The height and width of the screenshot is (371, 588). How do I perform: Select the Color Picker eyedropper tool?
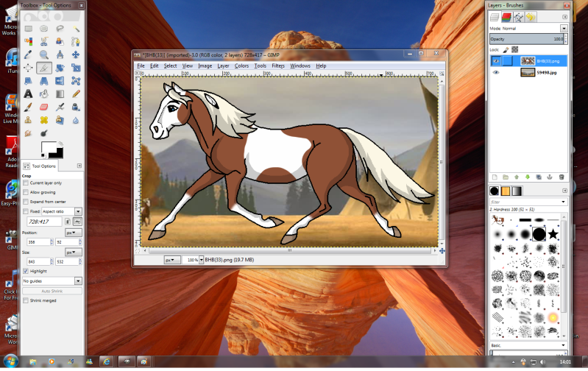(x=29, y=54)
